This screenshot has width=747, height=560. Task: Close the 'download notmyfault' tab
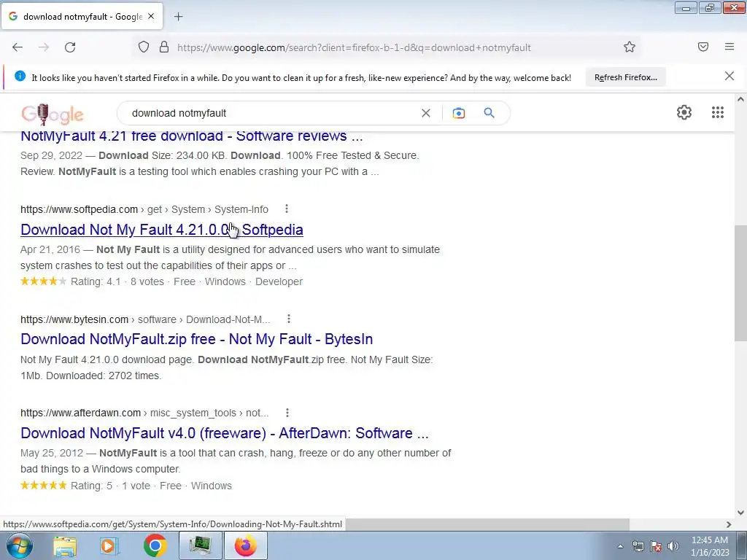151,16
